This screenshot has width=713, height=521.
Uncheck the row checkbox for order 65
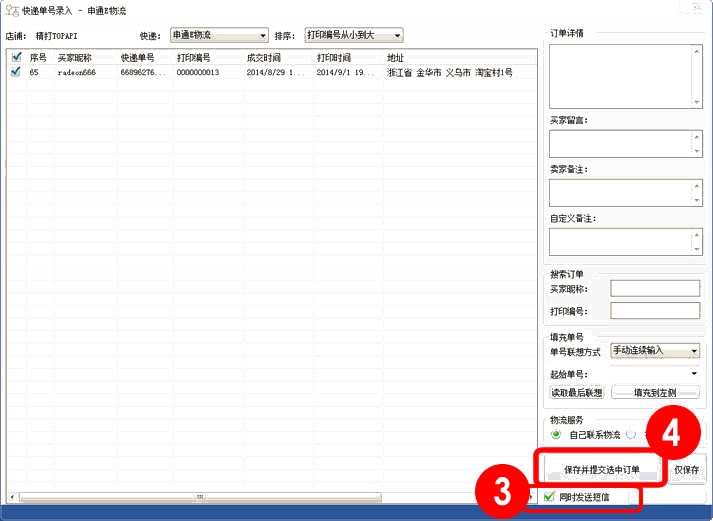(16, 71)
